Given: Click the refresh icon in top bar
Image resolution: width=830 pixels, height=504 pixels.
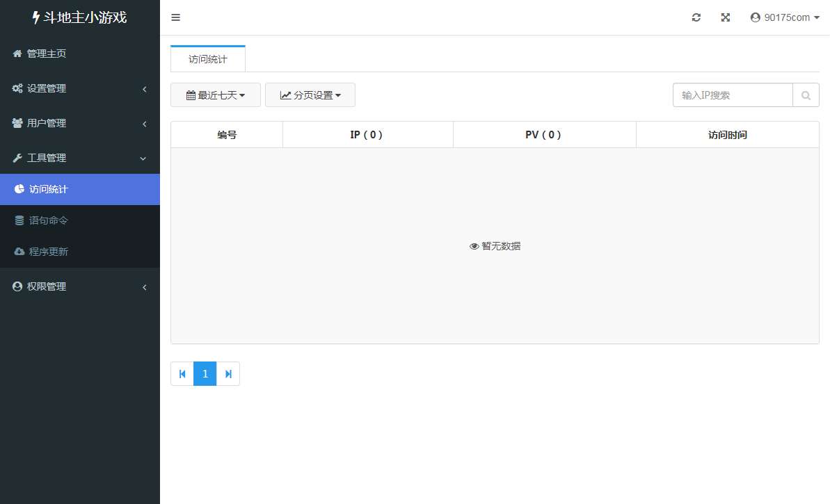Looking at the screenshot, I should [696, 17].
